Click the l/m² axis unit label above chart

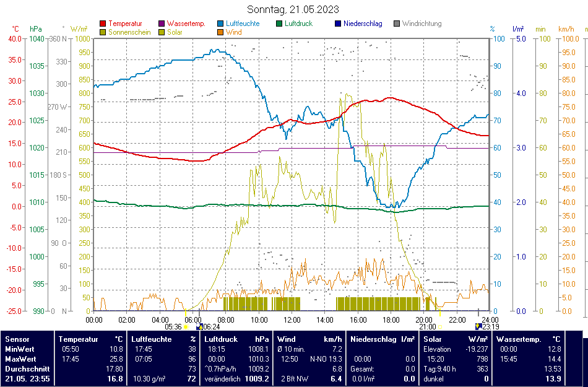[518, 29]
